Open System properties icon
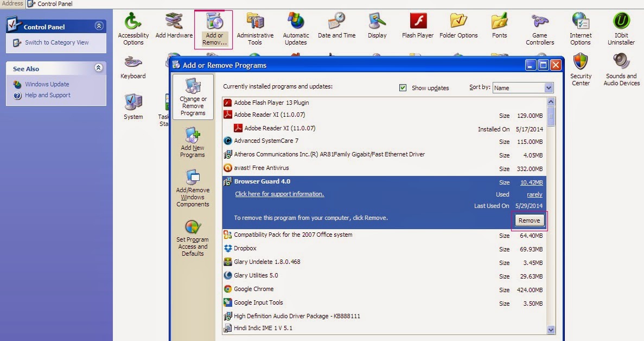 [x=133, y=107]
